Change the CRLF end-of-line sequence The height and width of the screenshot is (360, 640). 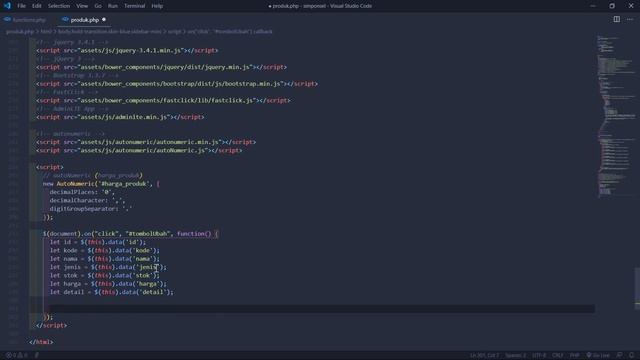(x=558, y=355)
